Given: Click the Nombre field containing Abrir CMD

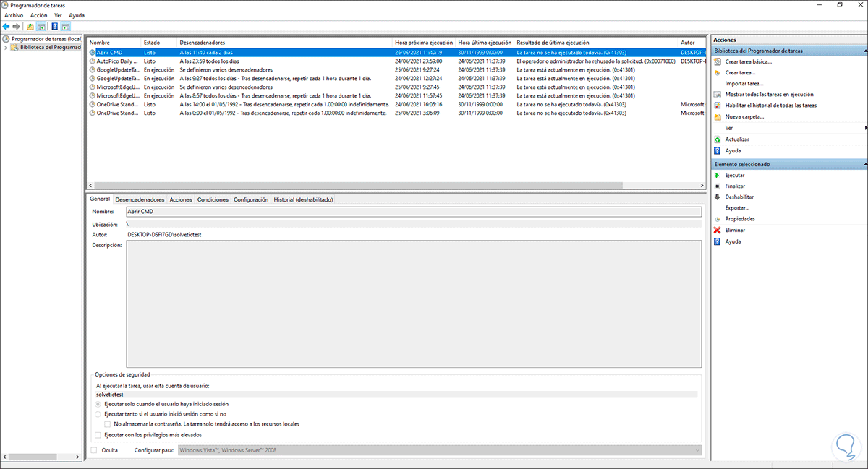Looking at the screenshot, I should [412, 212].
